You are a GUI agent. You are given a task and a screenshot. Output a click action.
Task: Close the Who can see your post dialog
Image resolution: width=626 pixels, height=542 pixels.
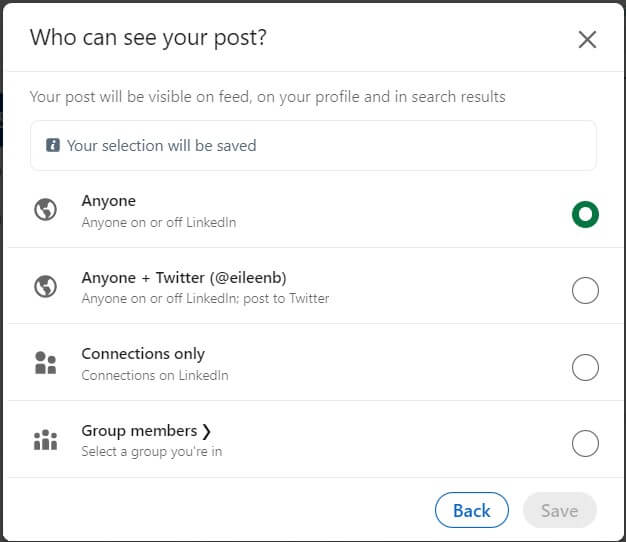point(587,40)
